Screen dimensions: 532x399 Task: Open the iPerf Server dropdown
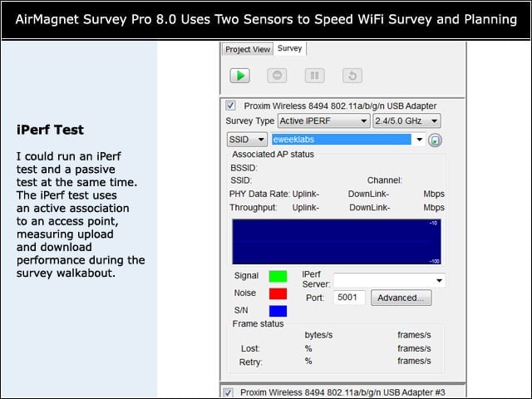(390, 280)
